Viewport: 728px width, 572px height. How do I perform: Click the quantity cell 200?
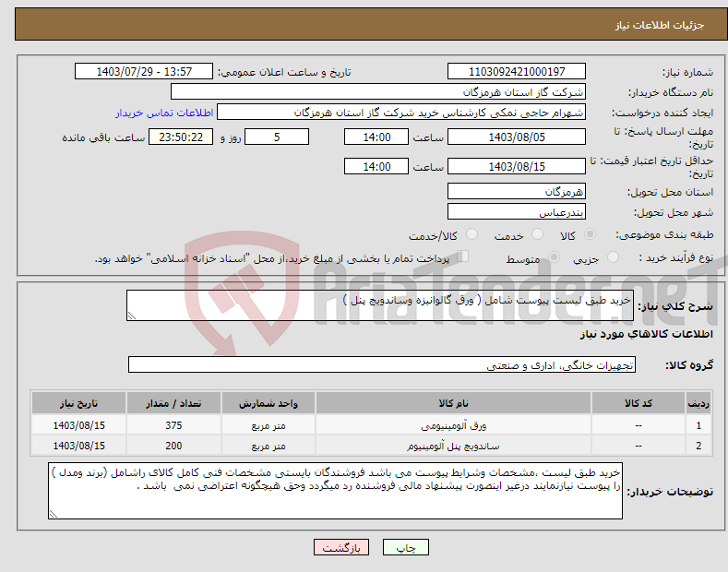[x=173, y=446]
